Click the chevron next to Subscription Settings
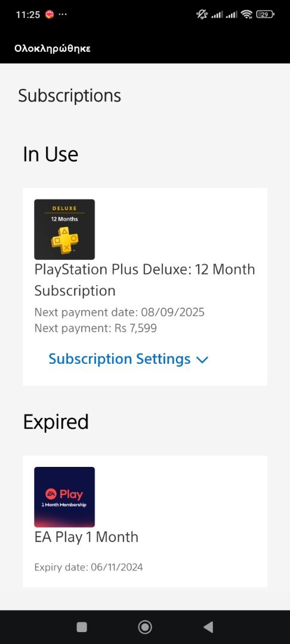 [x=202, y=360]
